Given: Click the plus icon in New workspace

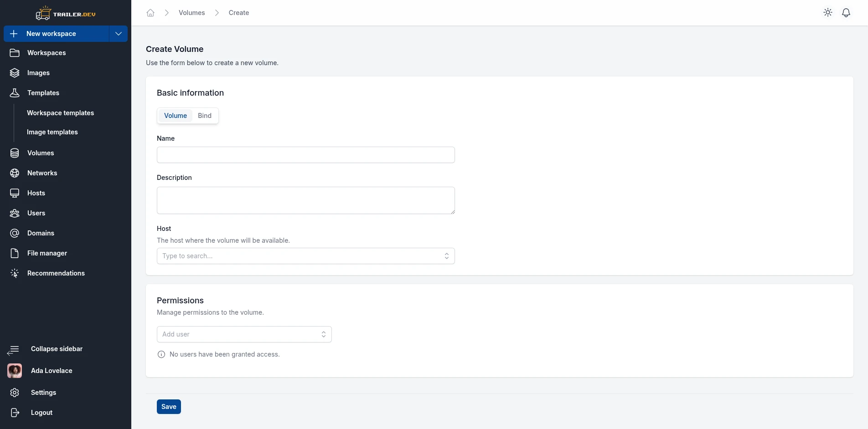Looking at the screenshot, I should 14,34.
